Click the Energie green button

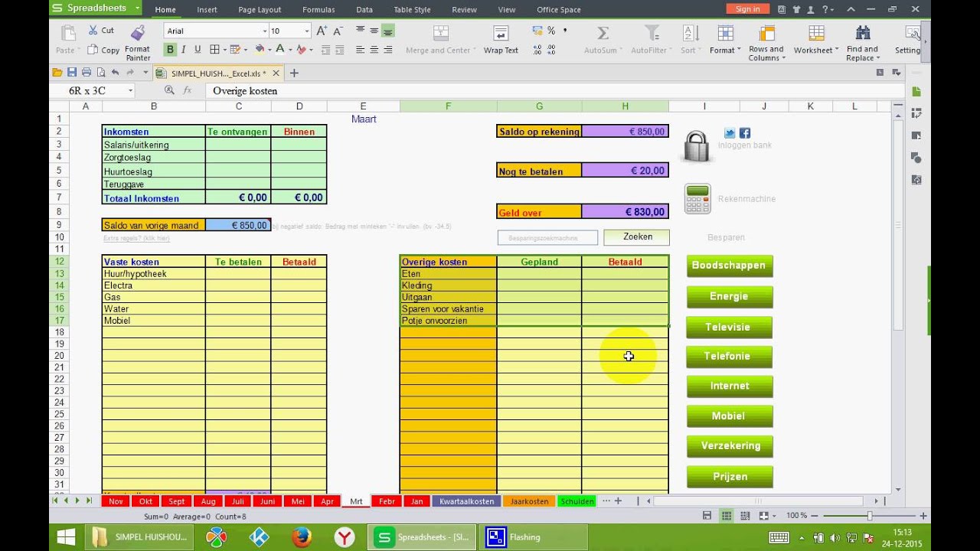point(729,296)
